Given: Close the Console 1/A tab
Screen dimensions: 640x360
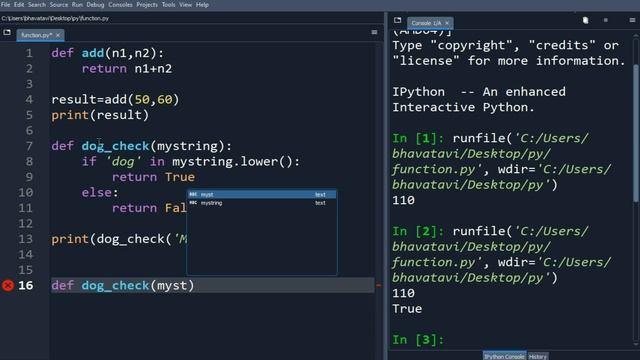Looking at the screenshot, I should click(x=447, y=23).
